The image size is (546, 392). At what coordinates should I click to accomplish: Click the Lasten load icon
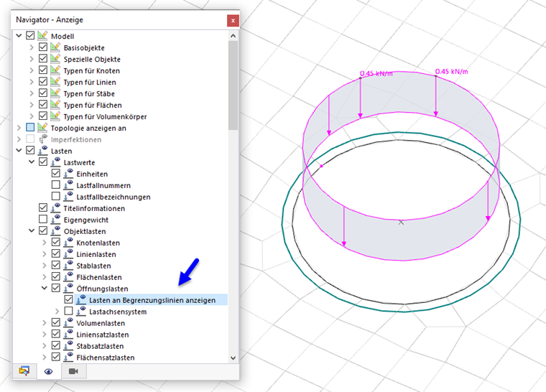coord(42,151)
